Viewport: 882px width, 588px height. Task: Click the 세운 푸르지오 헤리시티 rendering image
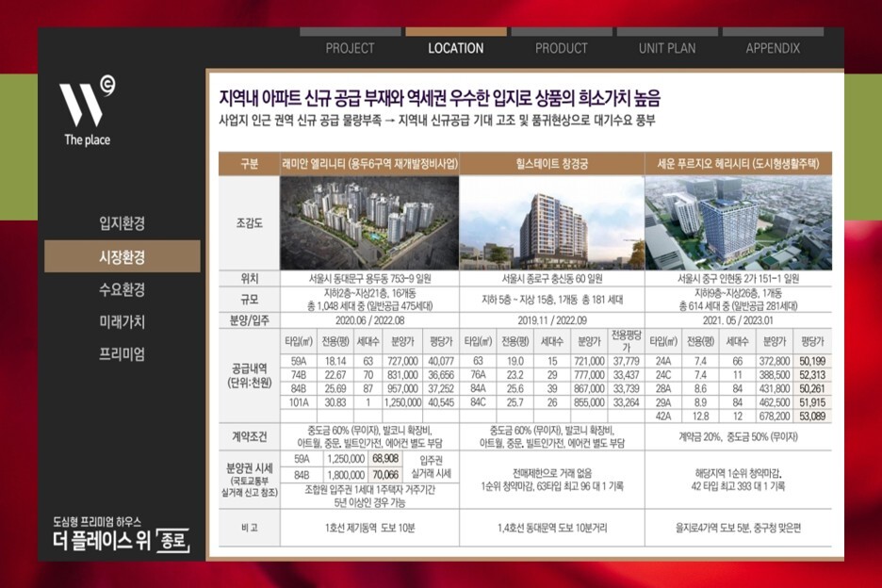(x=739, y=222)
